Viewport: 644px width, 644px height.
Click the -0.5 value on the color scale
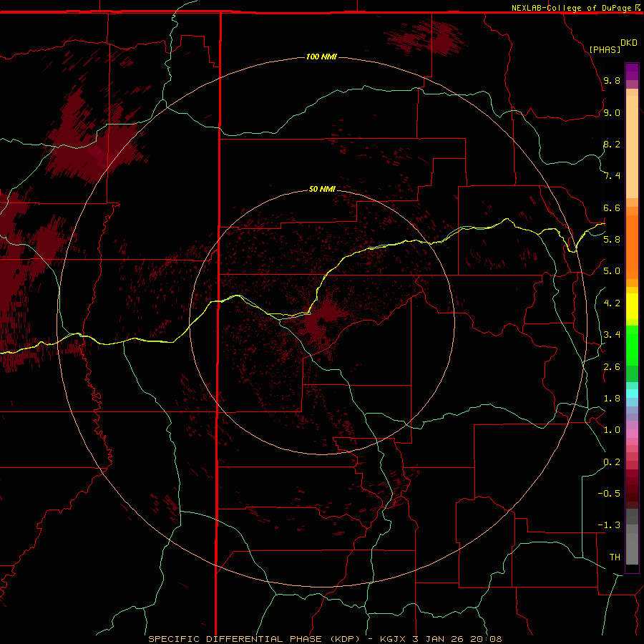pyautogui.click(x=609, y=494)
